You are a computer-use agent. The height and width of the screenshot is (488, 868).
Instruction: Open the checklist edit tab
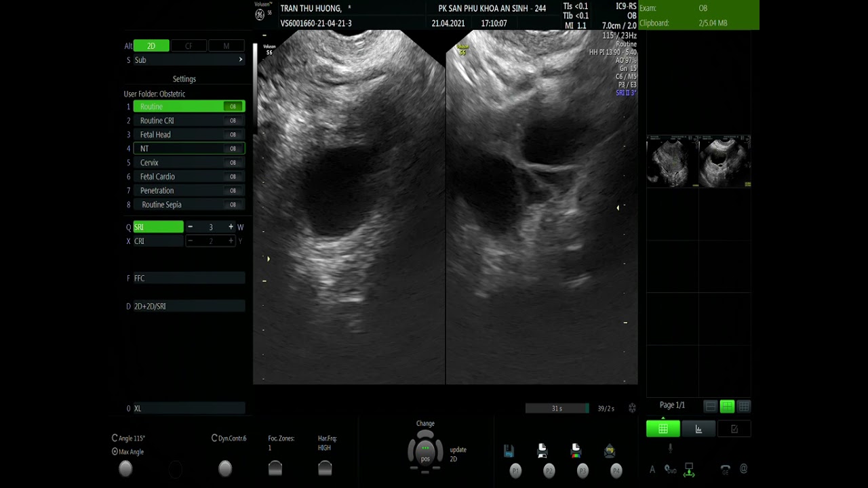click(x=734, y=429)
